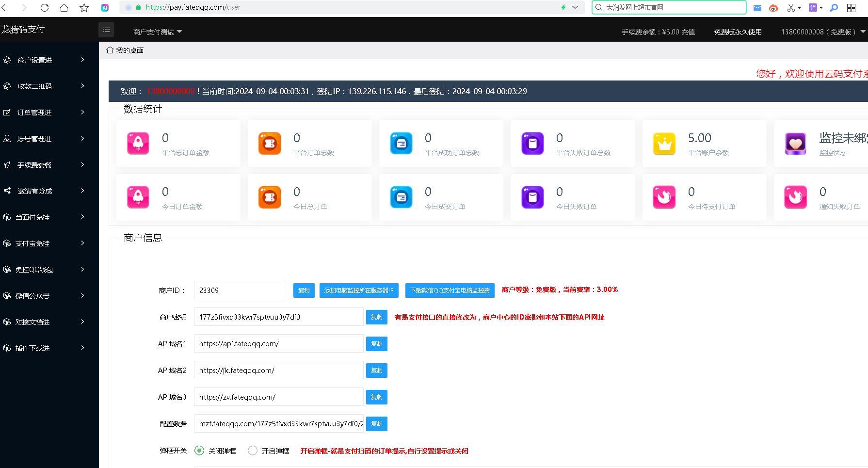Click the 商户密钥 input field
The width and height of the screenshot is (868, 468).
point(279,317)
